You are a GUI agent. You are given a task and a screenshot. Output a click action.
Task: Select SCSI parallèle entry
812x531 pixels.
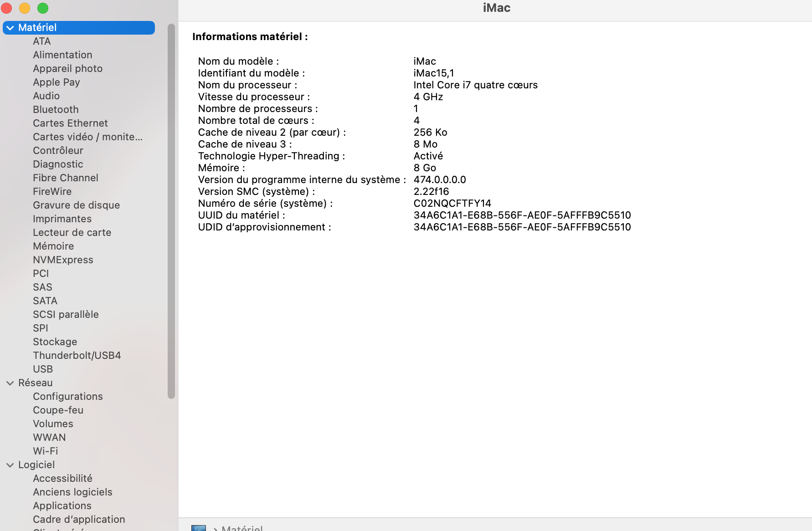pos(66,315)
